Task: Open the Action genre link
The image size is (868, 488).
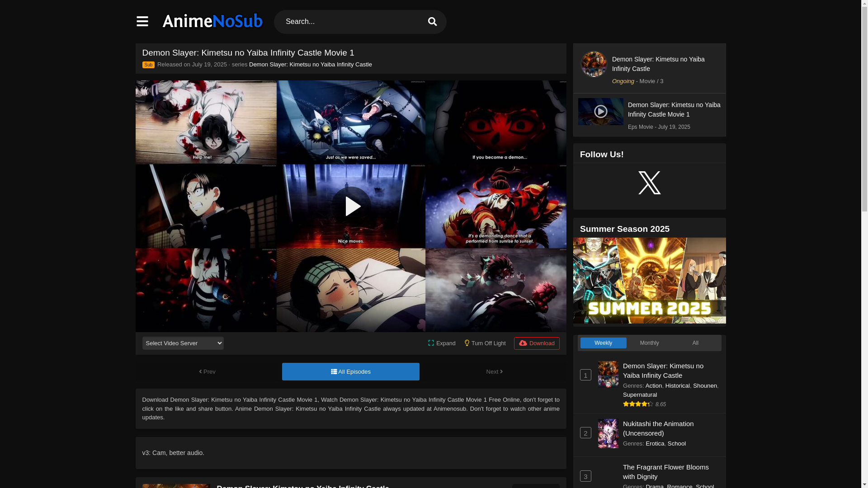Action: pyautogui.click(x=654, y=385)
